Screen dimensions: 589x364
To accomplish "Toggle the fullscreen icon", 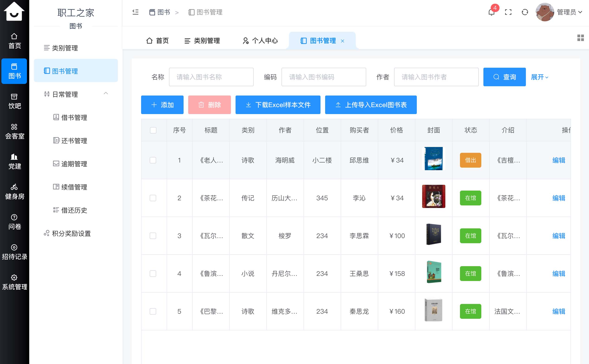I will [x=508, y=12].
